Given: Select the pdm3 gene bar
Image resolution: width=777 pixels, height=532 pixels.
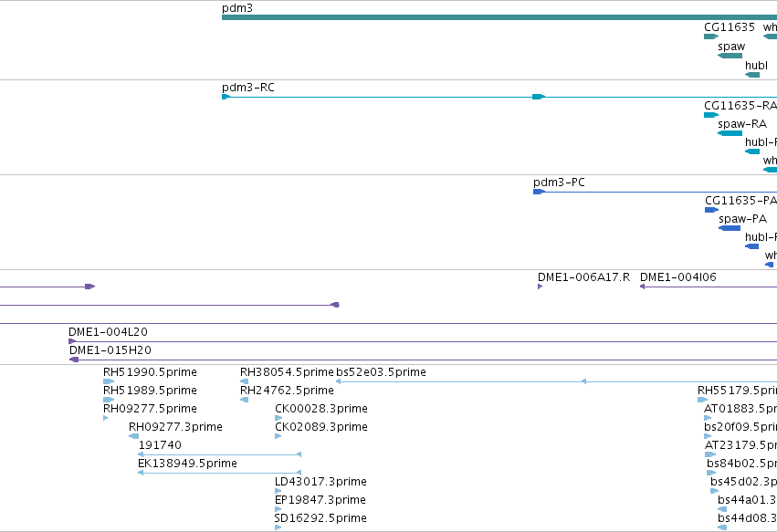Looking at the screenshot, I should click(x=499, y=17).
